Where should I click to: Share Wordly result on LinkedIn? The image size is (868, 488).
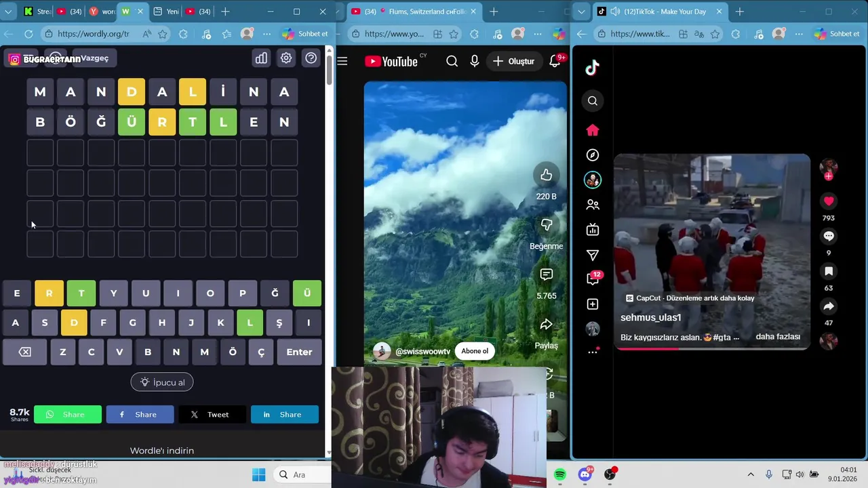coord(285,414)
